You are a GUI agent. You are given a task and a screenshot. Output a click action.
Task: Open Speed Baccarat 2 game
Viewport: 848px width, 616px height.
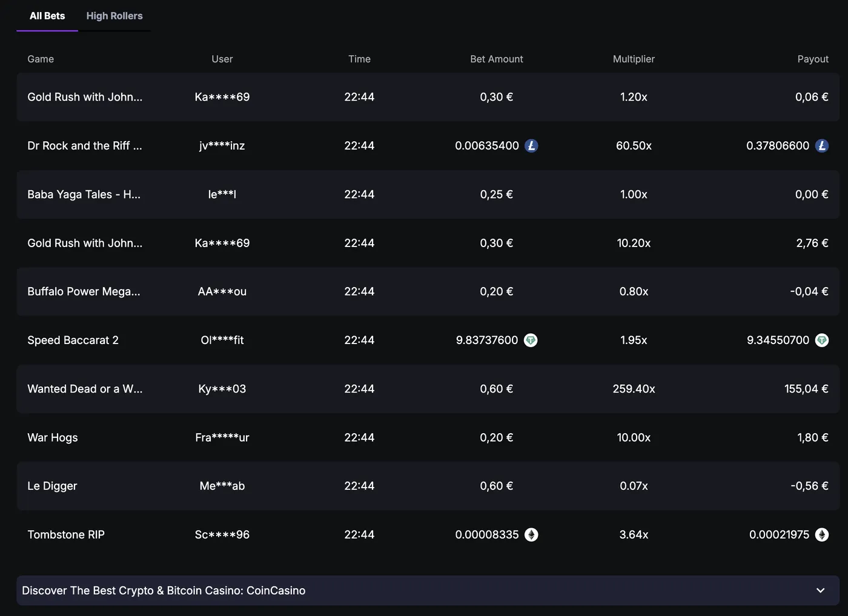point(73,340)
